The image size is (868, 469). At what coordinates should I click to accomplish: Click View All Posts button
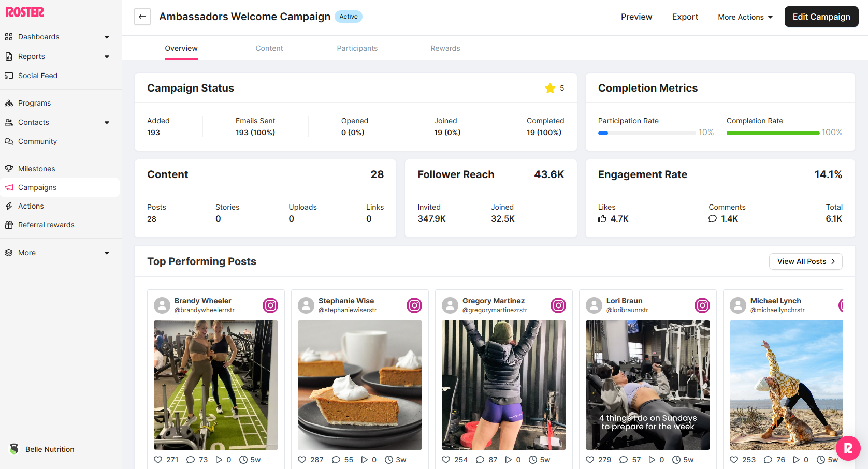pos(805,261)
